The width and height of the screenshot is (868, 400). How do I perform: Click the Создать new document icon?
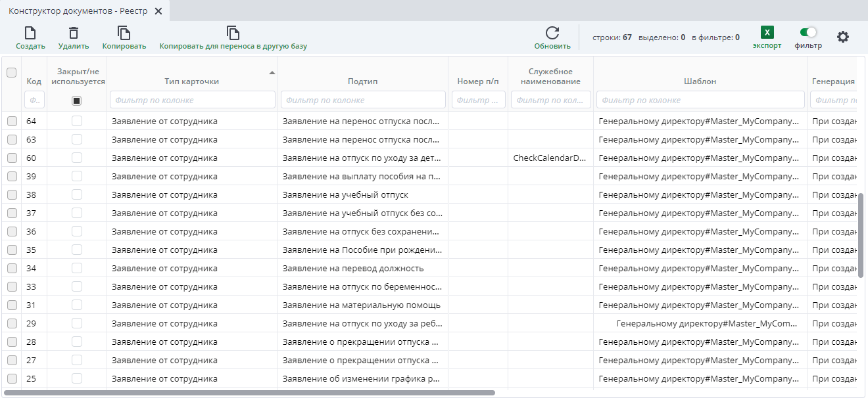click(x=30, y=33)
